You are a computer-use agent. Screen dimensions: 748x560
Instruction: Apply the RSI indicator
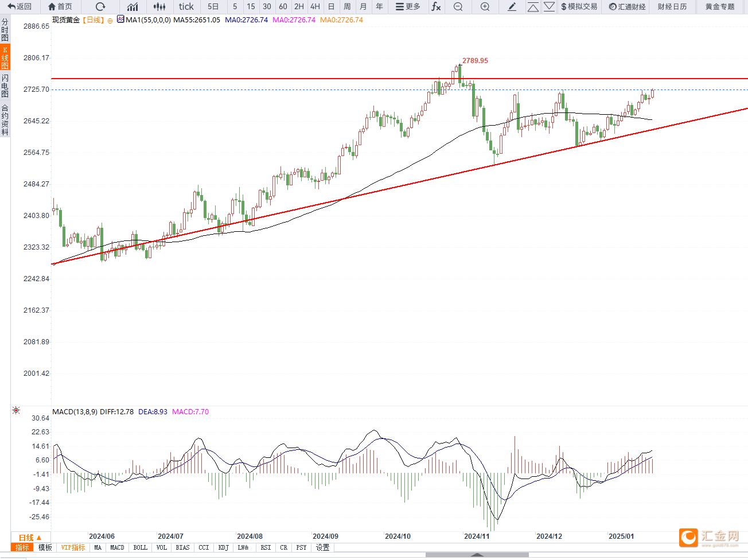266,547
